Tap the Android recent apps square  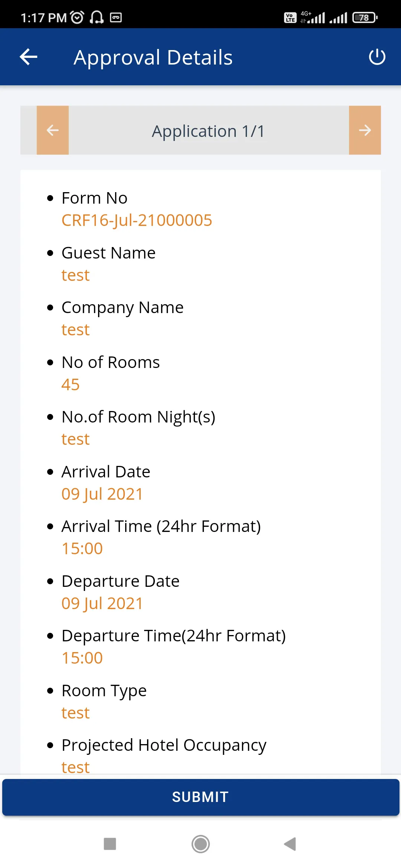point(110,844)
